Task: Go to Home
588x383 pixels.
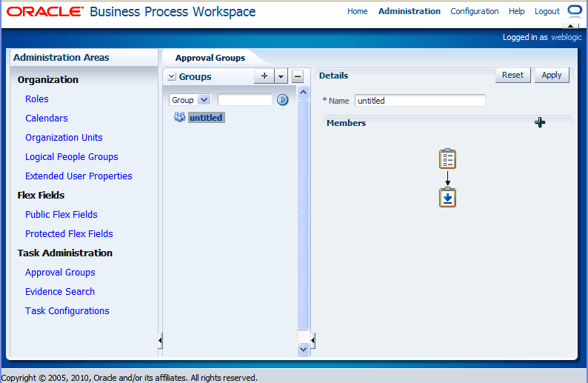Action: point(358,11)
